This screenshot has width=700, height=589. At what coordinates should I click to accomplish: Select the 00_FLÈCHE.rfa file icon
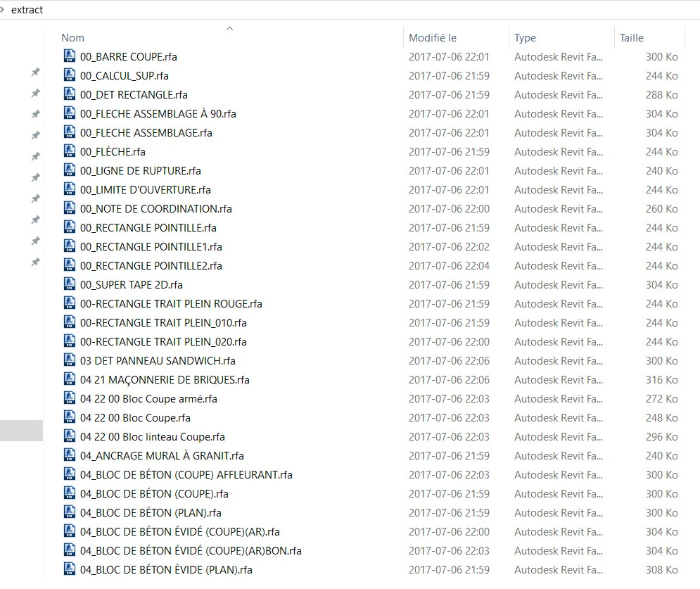(70, 151)
